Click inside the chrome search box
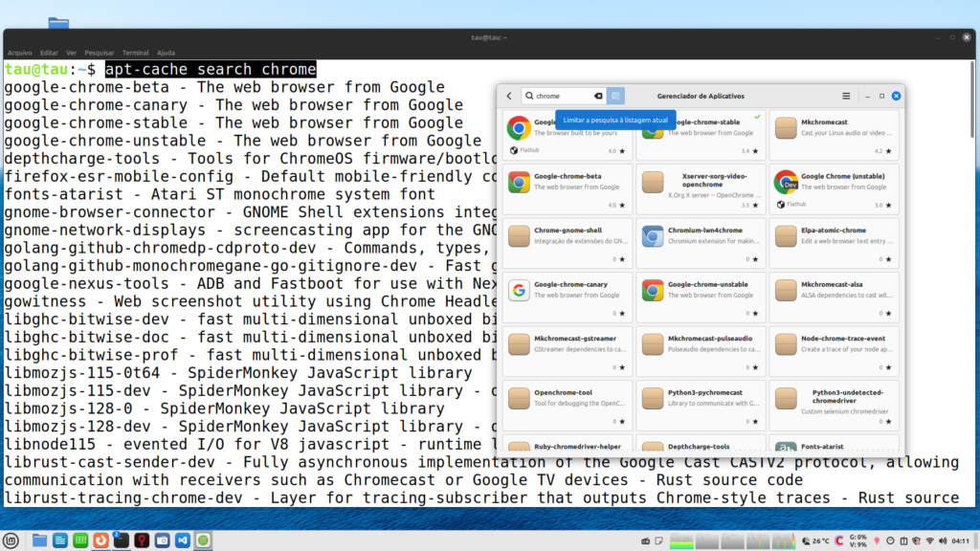The width and height of the screenshot is (980, 551). coord(560,96)
